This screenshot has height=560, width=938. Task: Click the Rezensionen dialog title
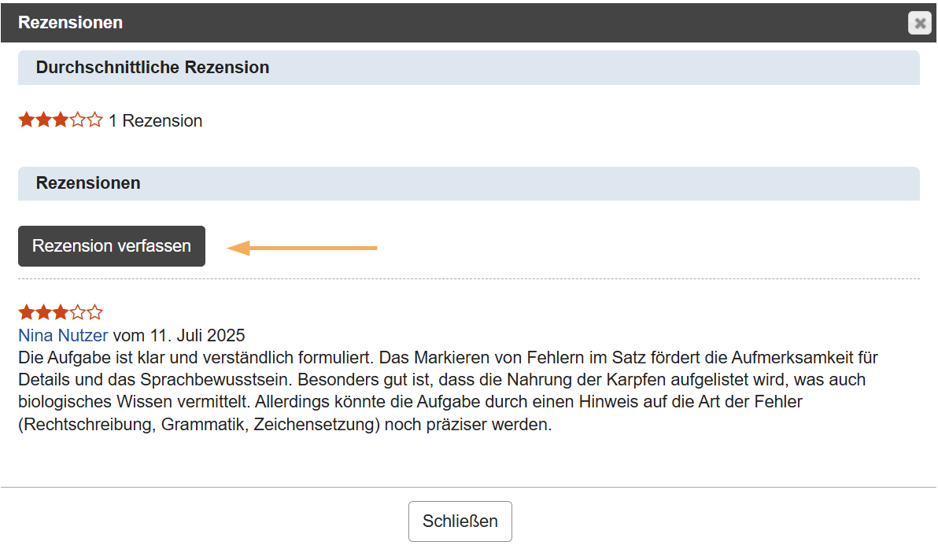tap(70, 23)
